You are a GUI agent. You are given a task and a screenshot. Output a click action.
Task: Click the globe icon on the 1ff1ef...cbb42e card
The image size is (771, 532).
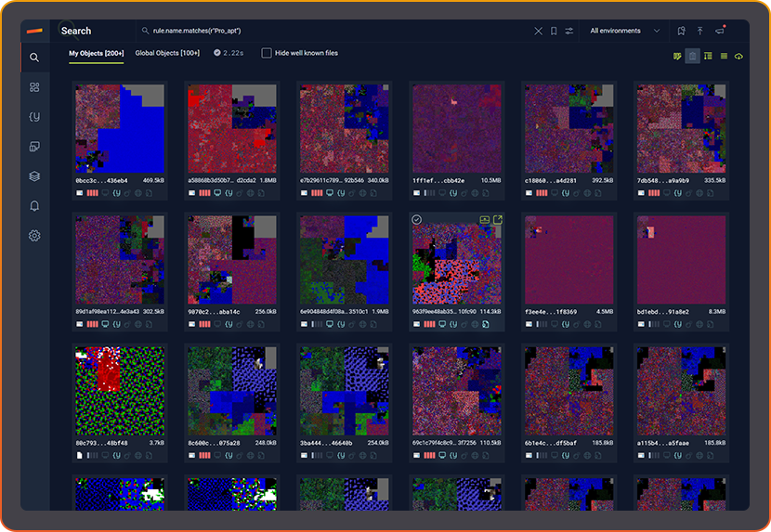tap(475, 193)
